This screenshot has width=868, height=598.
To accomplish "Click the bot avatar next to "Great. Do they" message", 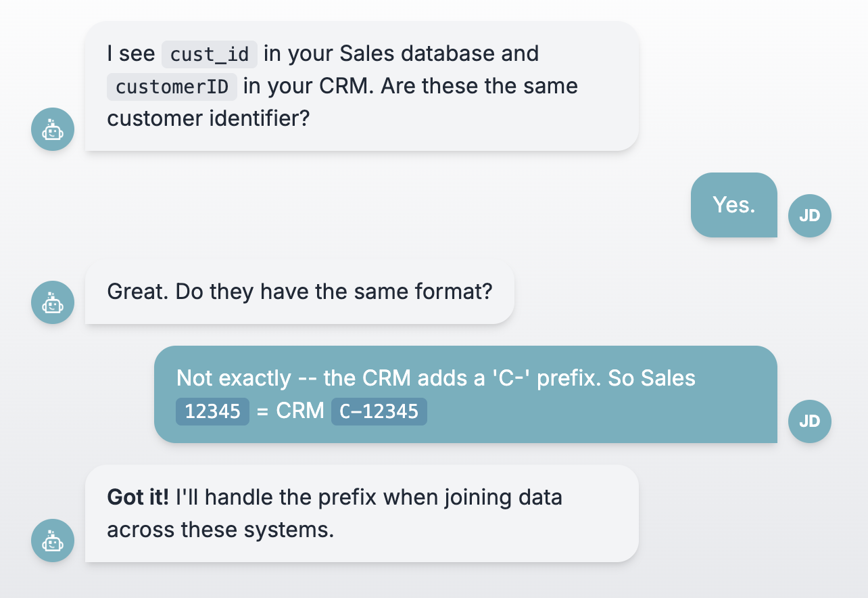I will pyautogui.click(x=53, y=302).
